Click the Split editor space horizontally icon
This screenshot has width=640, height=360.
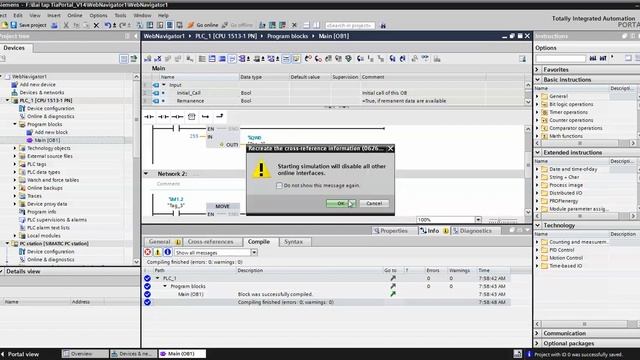306,25
